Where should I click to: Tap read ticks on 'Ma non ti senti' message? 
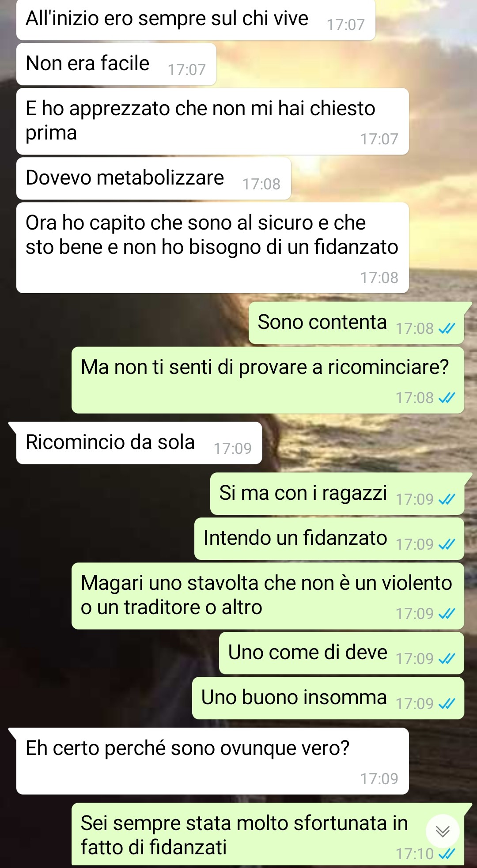447,398
